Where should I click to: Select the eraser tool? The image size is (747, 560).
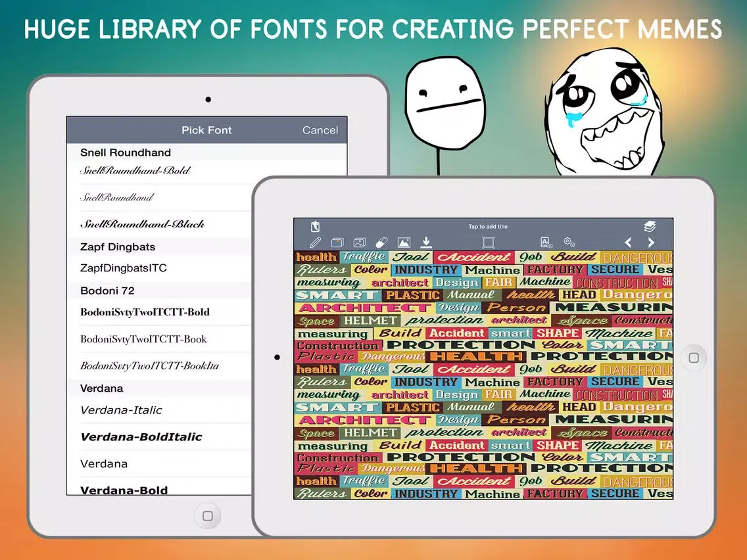coord(381,243)
